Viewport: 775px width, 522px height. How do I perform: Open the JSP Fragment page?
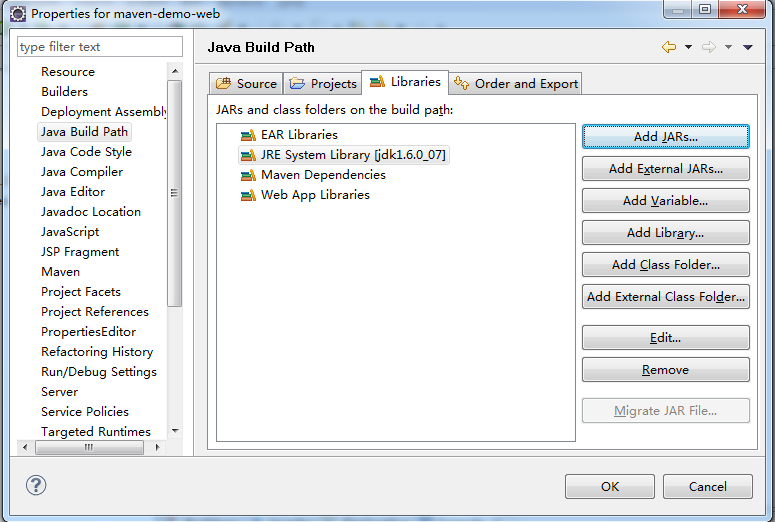pos(80,252)
